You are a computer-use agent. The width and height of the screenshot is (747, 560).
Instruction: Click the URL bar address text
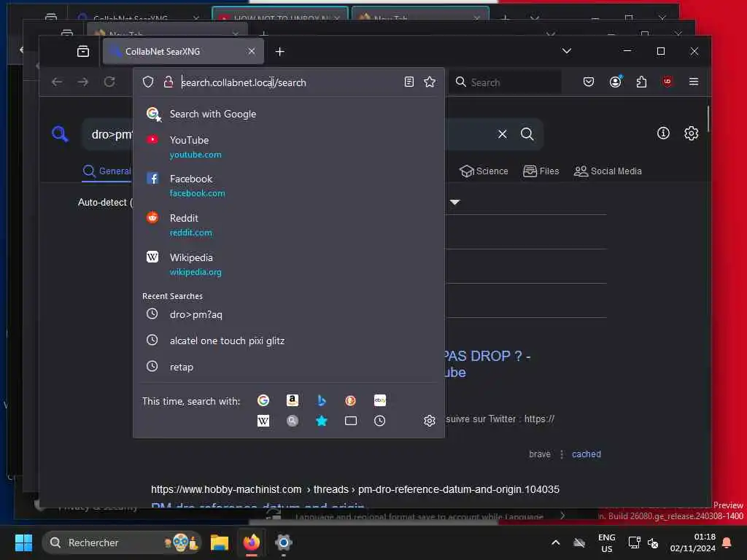point(244,82)
